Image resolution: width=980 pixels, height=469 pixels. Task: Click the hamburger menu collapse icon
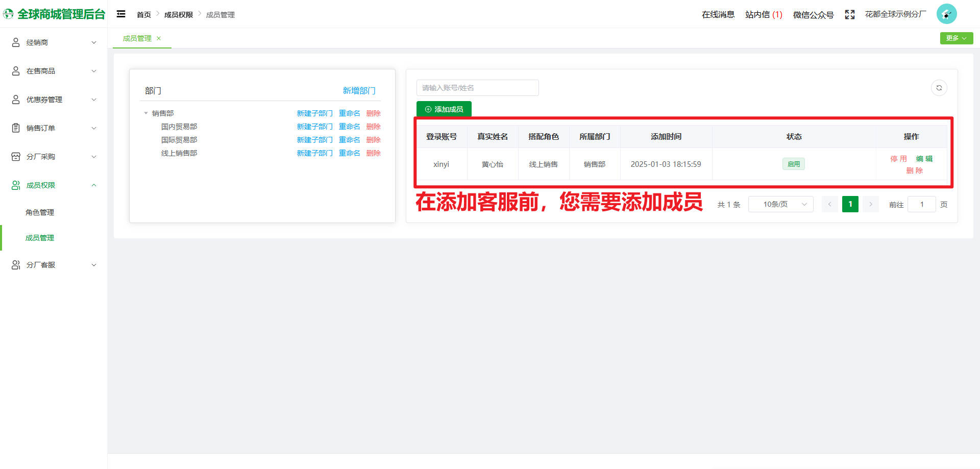point(121,14)
